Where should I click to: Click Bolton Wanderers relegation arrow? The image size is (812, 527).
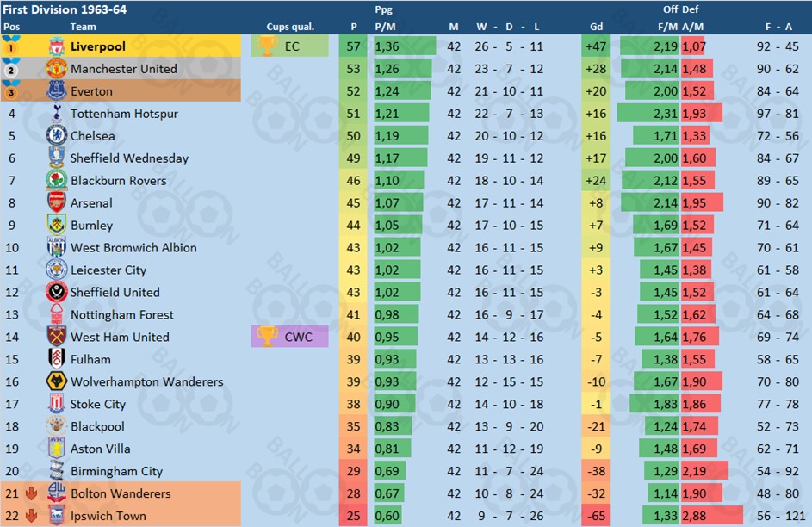(x=32, y=493)
